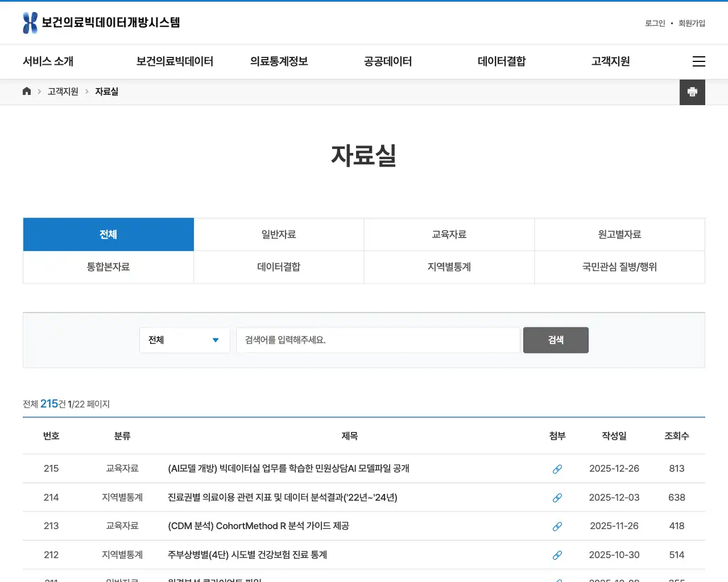Click the 보건의료빅데이터개방시스템 logo
The image size is (728, 582).
(x=101, y=23)
